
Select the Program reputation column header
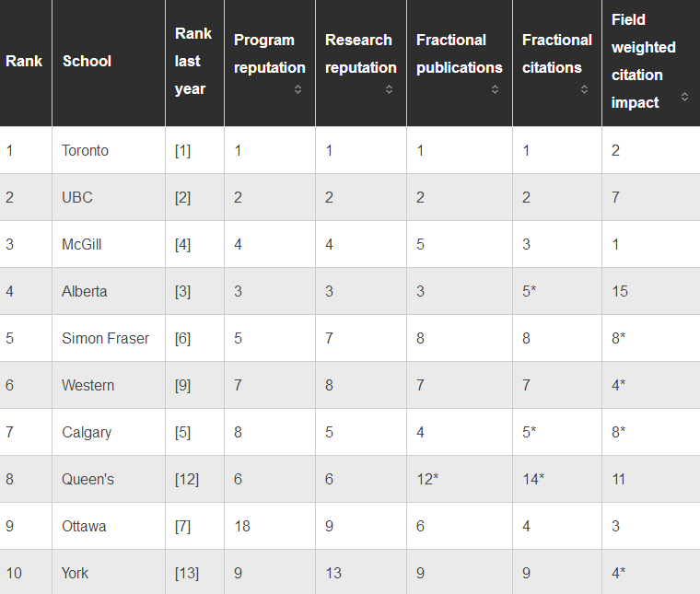point(270,63)
